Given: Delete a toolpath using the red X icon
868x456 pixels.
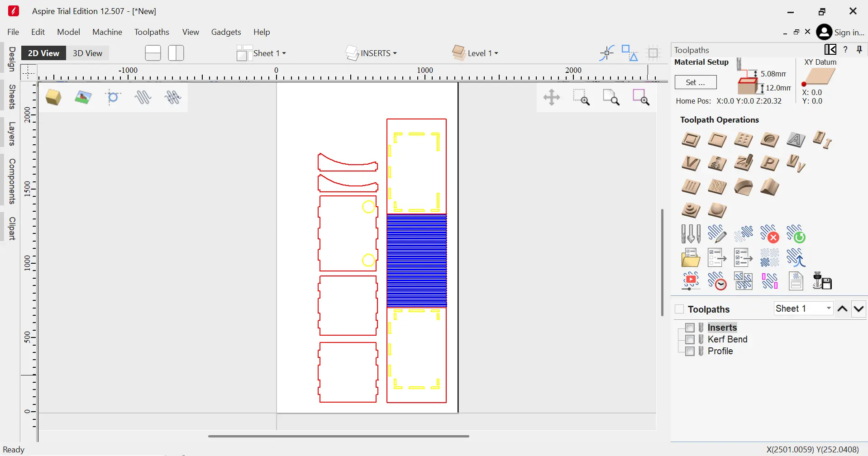Looking at the screenshot, I should click(770, 234).
